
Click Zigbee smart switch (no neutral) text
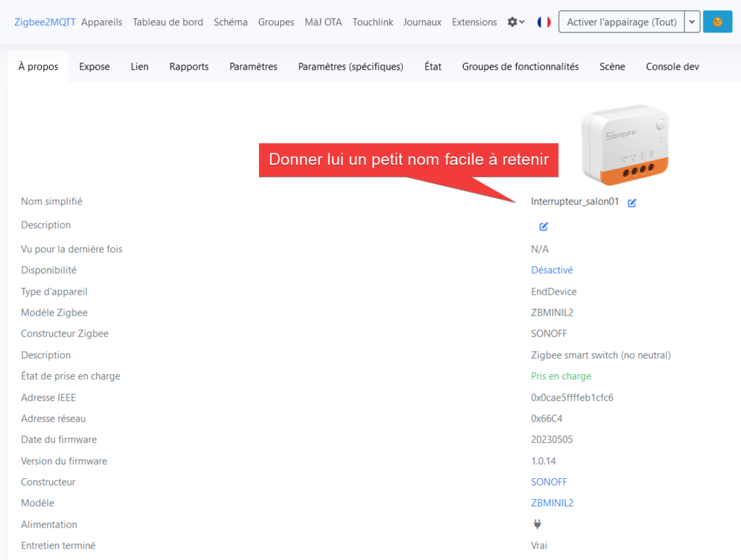(601, 355)
